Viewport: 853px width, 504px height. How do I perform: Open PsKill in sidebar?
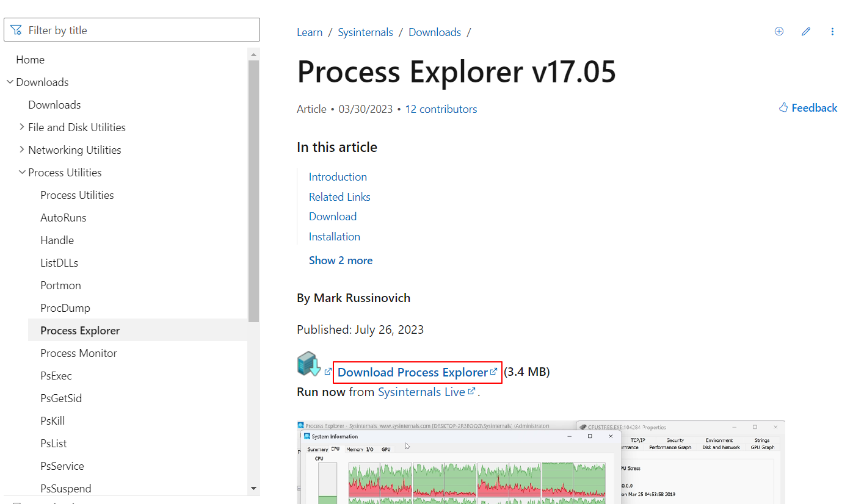click(x=53, y=421)
